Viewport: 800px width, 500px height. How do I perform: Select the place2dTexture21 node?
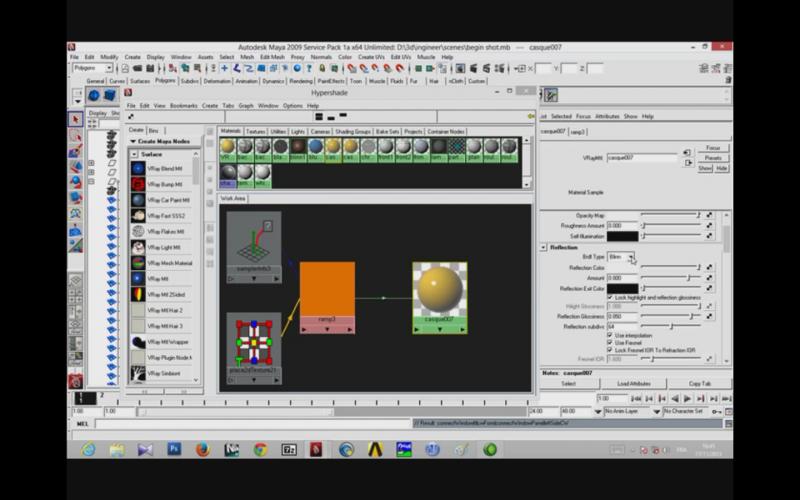[254, 348]
